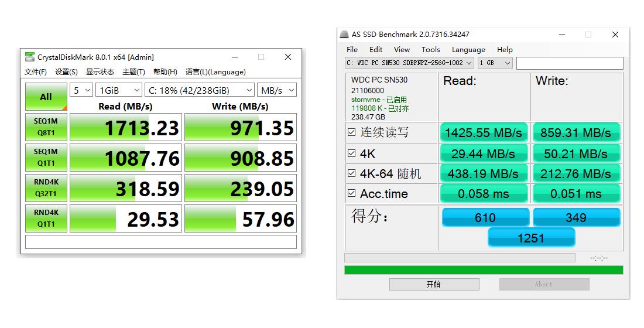Click the 119808 K - 已对齐 alignment text

point(380,108)
